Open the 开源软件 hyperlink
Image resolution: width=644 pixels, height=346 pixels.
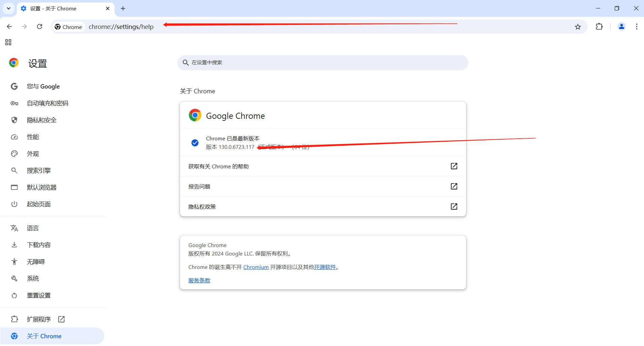point(325,267)
